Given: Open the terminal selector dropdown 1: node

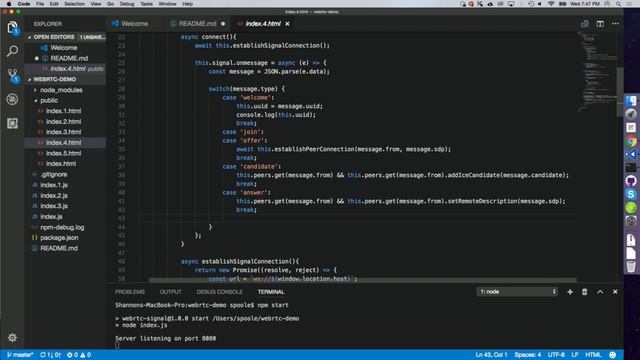Looking at the screenshot, I should click(517, 292).
